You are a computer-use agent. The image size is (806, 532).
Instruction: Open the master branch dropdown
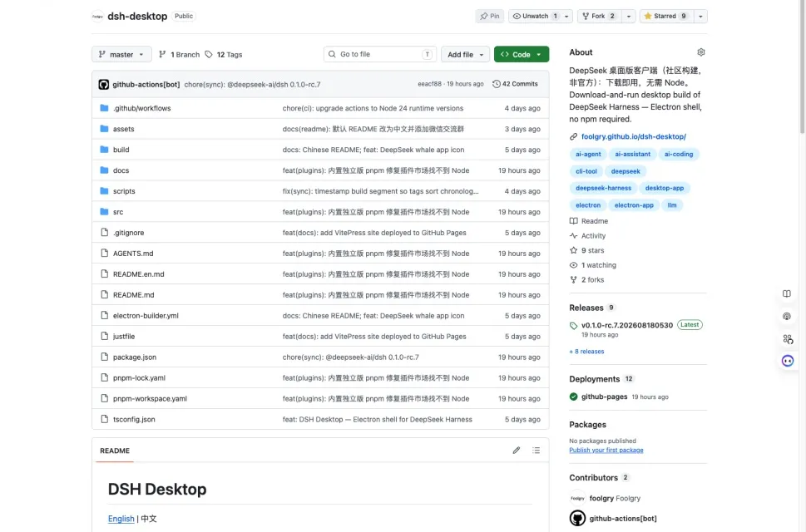pos(121,54)
